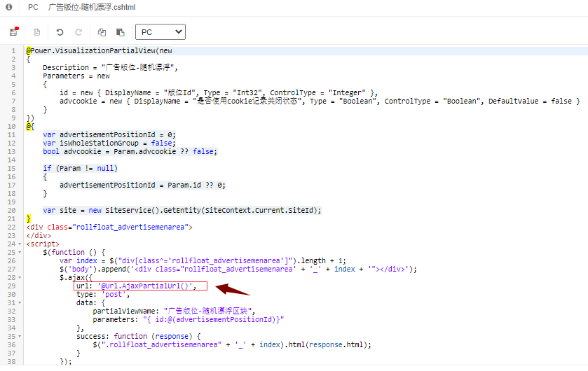
Task: Click the redo arrow icon
Action: coord(78,32)
